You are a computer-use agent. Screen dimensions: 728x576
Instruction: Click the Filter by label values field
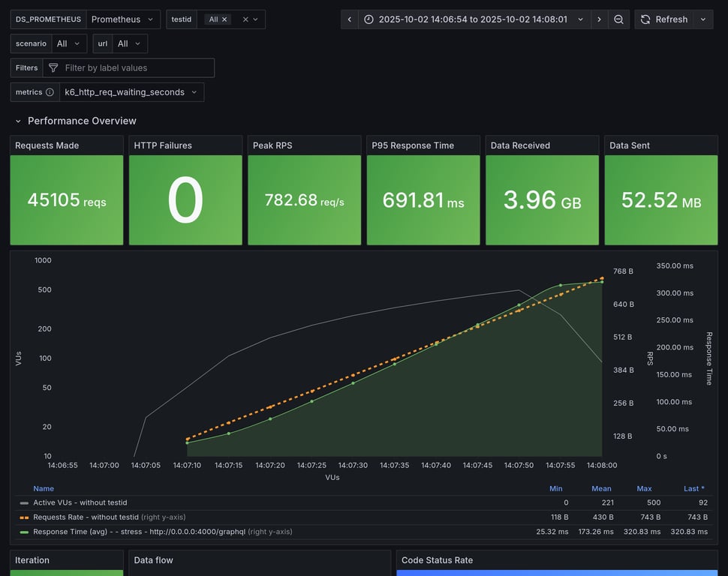point(135,68)
